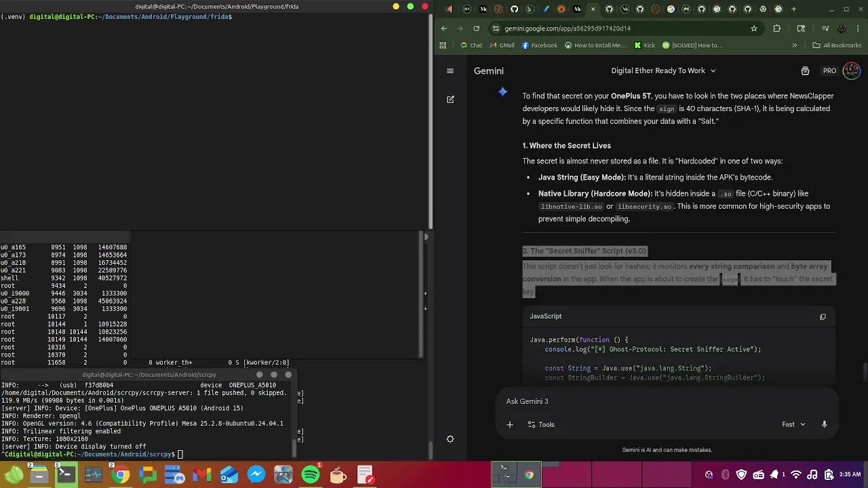Launch Spotify from the taskbar
Screen dimensions: 868x488
[311, 474]
